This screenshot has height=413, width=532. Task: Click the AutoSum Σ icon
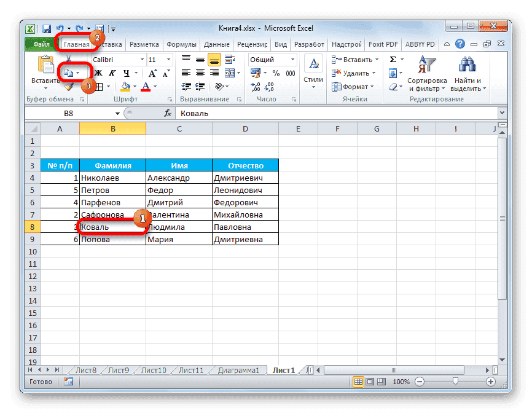[x=393, y=59]
